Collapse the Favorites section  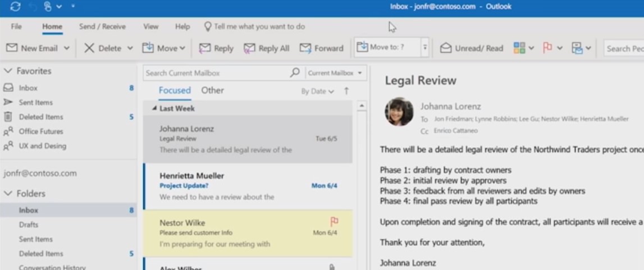[x=8, y=71]
